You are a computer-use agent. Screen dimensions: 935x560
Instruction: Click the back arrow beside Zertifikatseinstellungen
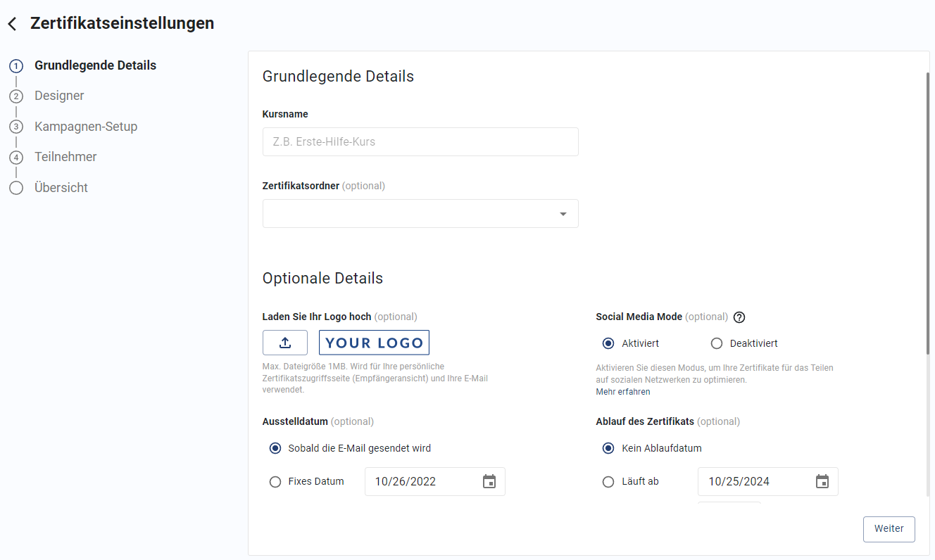[11, 23]
